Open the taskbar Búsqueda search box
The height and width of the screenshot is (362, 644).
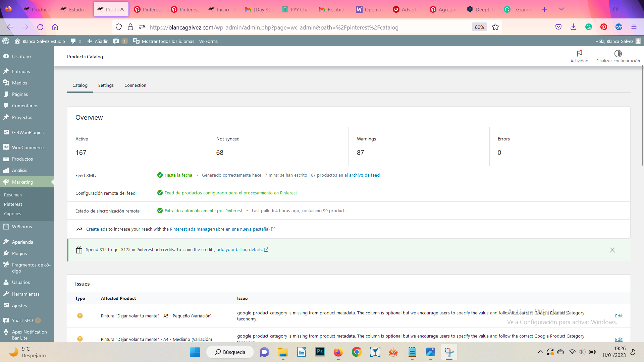[230, 352]
